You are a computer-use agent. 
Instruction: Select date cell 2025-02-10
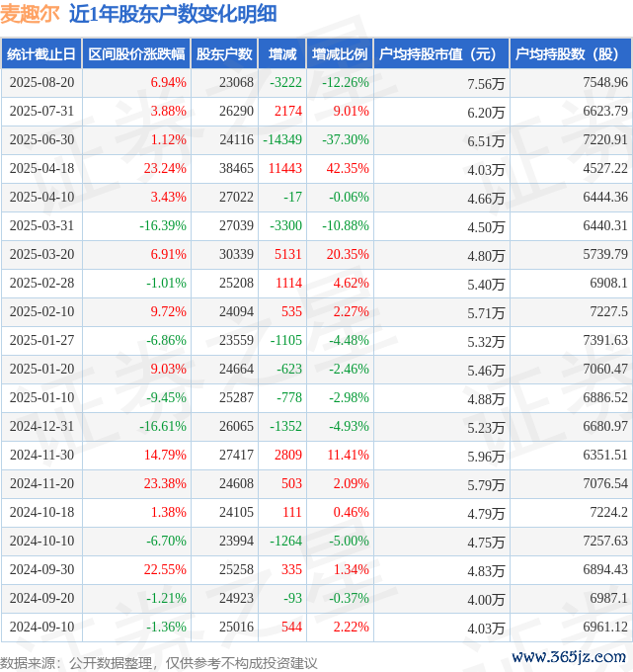[x=42, y=311]
